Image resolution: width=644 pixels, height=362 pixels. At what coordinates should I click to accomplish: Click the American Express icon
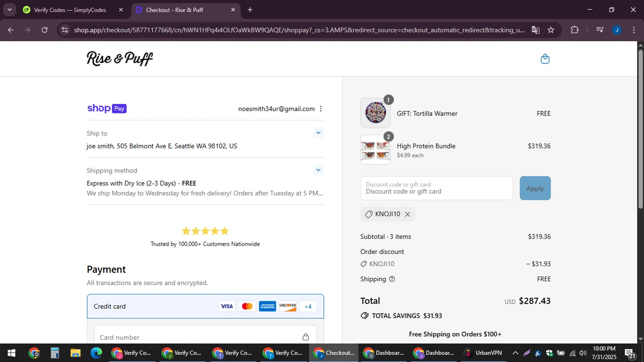[267, 306]
